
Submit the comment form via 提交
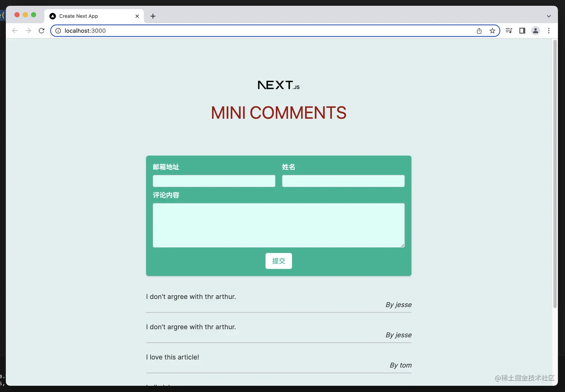[x=278, y=261]
